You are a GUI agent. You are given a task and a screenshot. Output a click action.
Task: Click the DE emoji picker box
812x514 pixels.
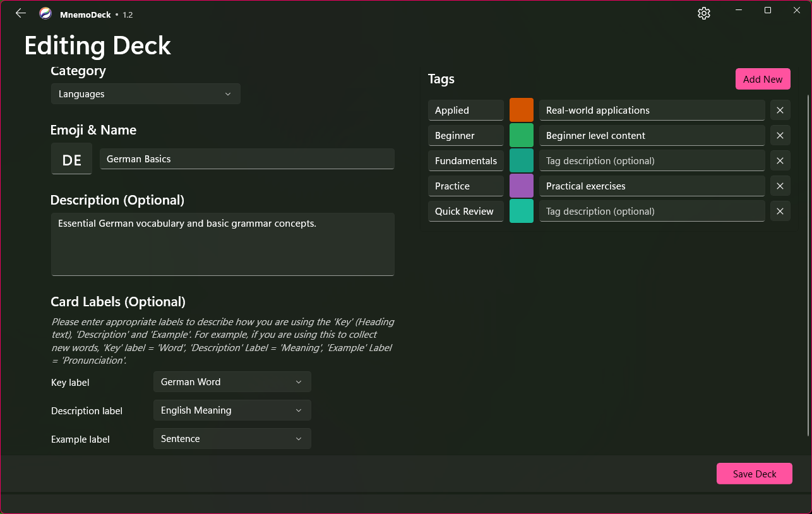(71, 159)
